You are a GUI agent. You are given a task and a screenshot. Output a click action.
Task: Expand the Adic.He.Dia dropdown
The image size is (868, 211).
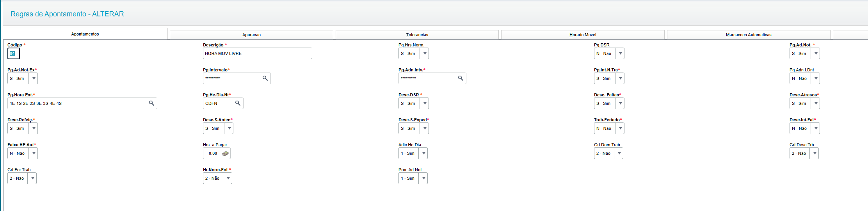click(423, 153)
